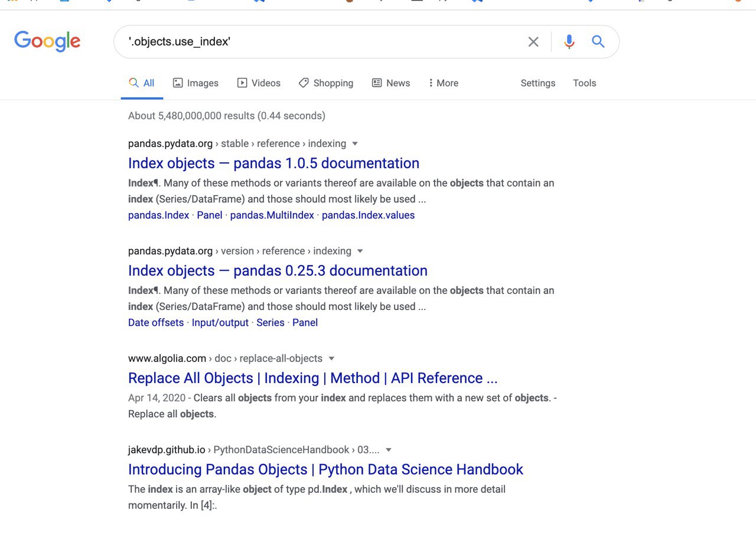
Task: Expand the More search categories menu
Action: (444, 83)
